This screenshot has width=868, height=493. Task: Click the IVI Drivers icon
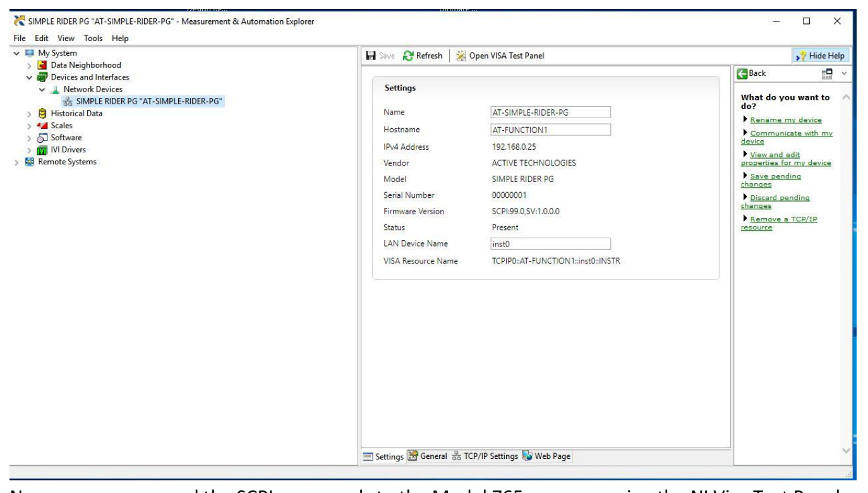(42, 150)
